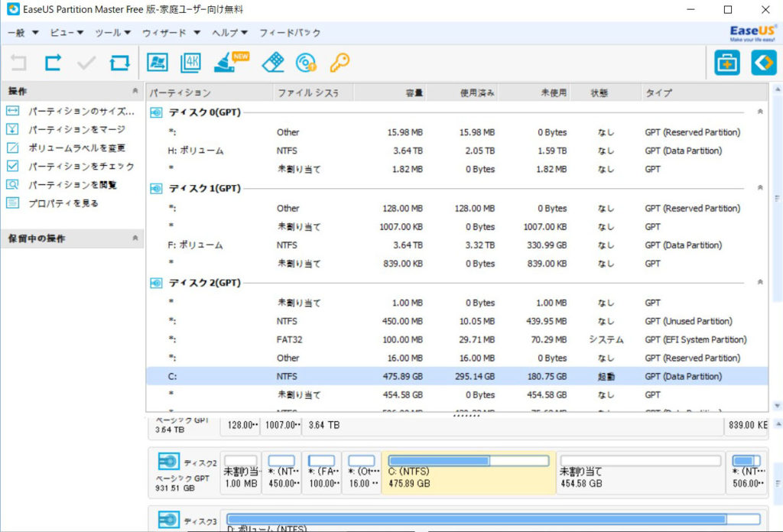Sort by the パーティション column header
This screenshot has width=783, height=532.
(x=210, y=92)
